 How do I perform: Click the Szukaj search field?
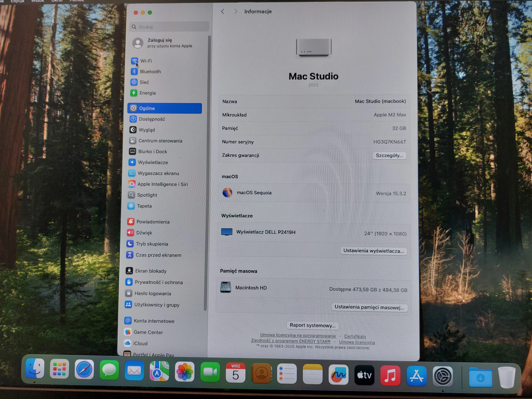[169, 27]
